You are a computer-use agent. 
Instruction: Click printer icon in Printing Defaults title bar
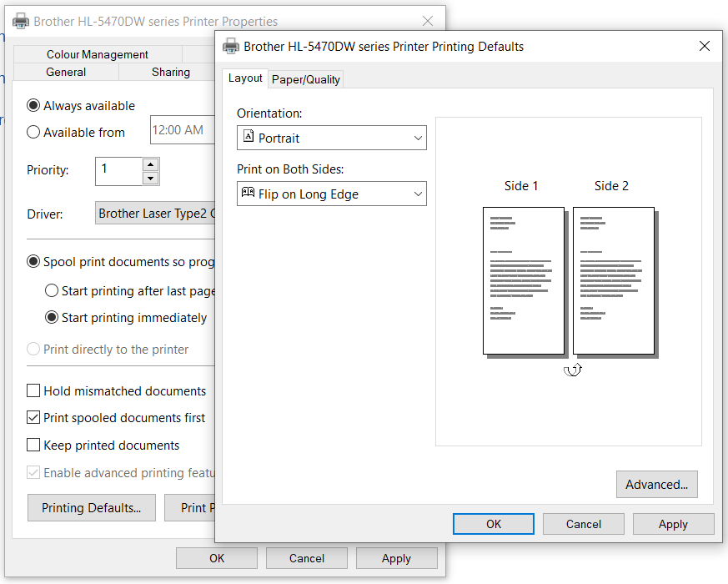point(231,47)
